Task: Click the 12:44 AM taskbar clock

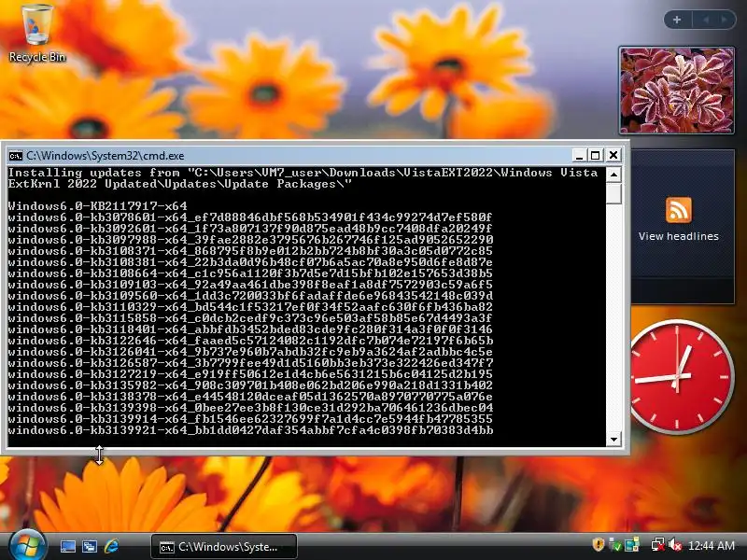Action: click(x=712, y=546)
